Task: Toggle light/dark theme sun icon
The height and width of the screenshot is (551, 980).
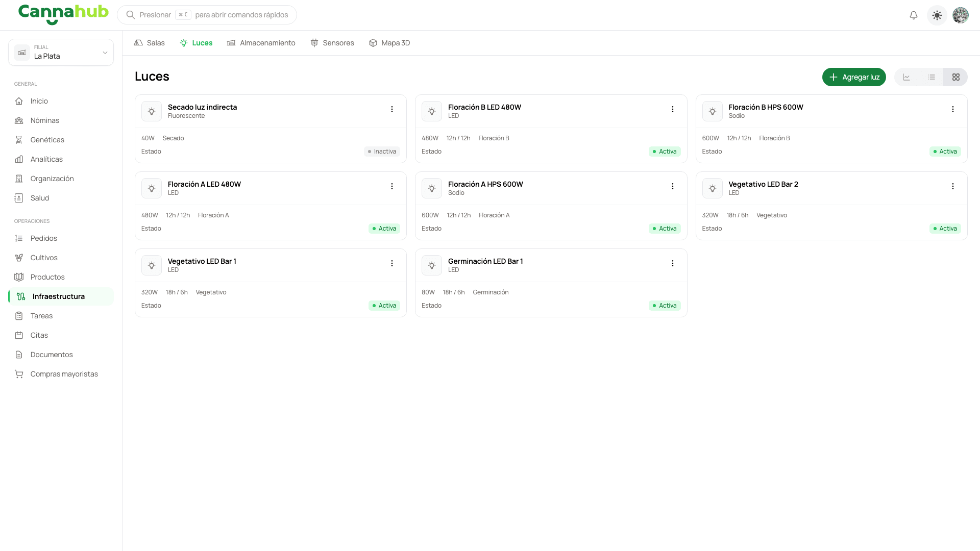Action: pos(937,15)
